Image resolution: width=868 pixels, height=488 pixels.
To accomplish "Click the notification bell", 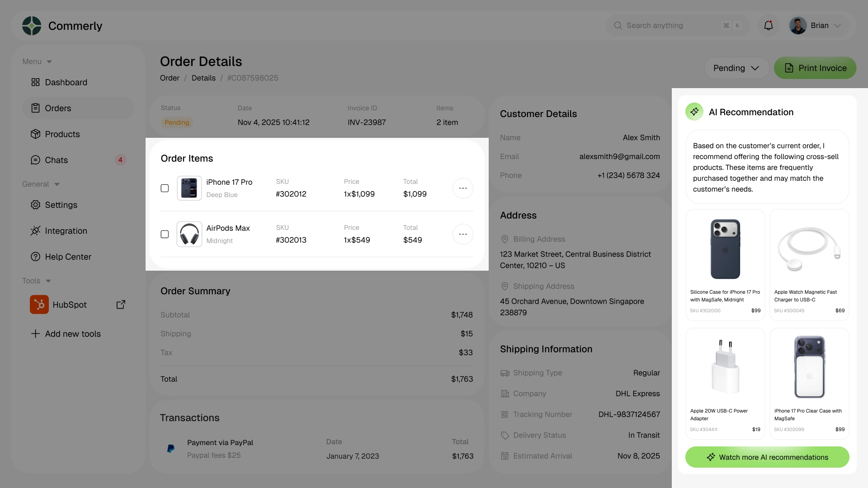I will click(768, 25).
